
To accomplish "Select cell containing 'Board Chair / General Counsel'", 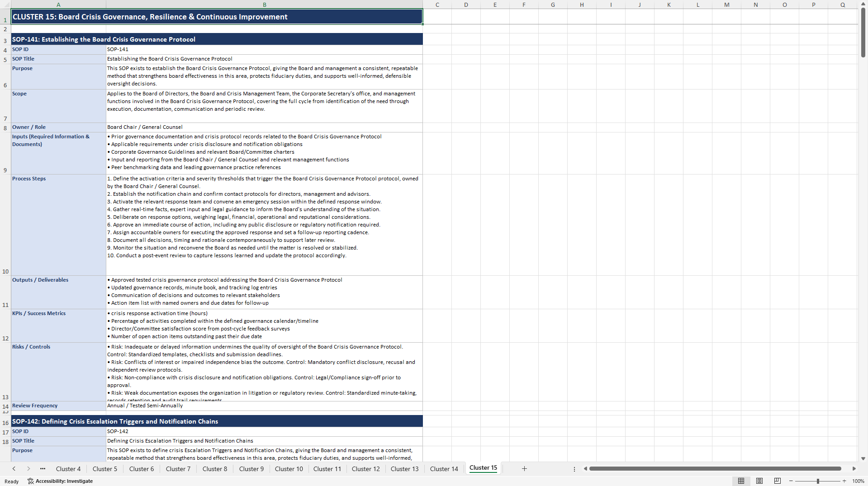I will click(264, 127).
